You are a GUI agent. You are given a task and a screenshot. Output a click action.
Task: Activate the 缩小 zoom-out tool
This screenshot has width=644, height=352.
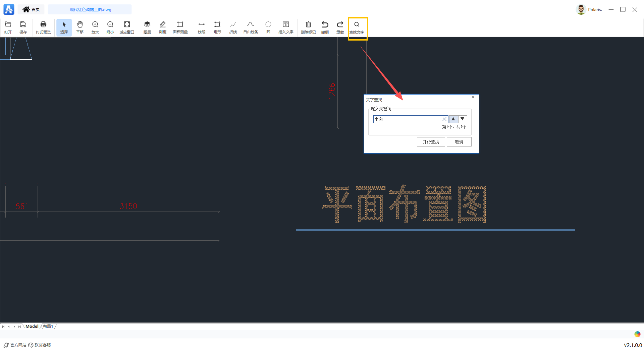(110, 27)
